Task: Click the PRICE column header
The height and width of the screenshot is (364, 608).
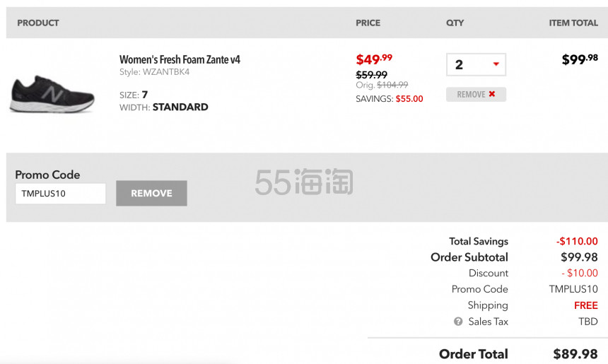Action: 368,23
